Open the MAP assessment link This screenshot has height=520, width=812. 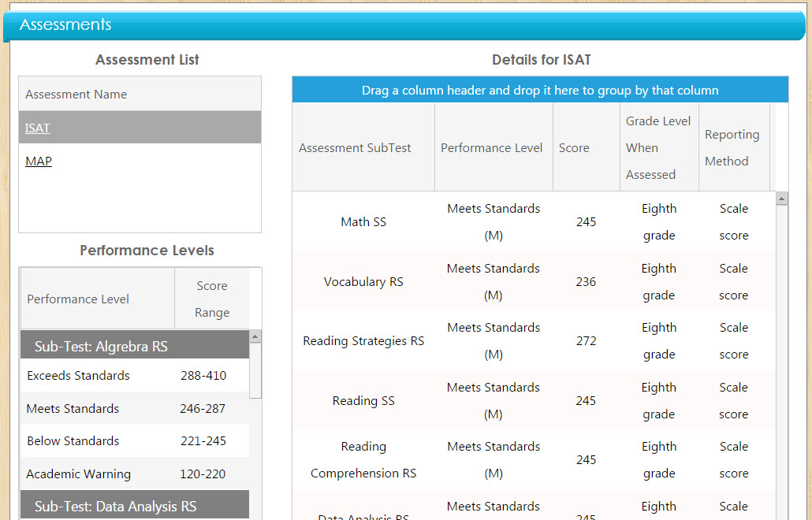click(39, 161)
